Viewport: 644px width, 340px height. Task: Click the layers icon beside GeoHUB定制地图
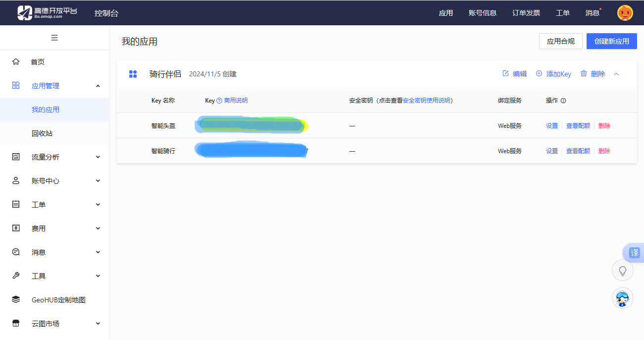tap(16, 299)
